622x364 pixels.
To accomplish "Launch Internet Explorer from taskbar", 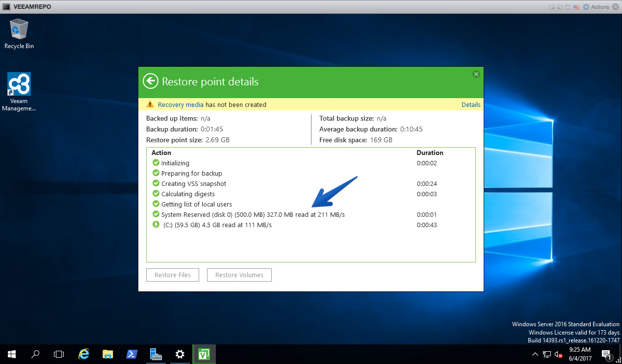I will pos(84,354).
